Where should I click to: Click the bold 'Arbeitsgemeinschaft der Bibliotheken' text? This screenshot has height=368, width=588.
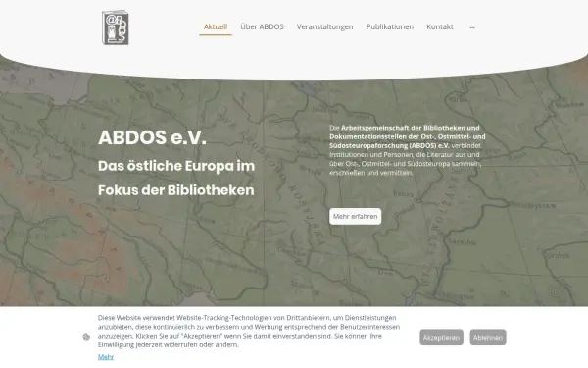(405, 128)
